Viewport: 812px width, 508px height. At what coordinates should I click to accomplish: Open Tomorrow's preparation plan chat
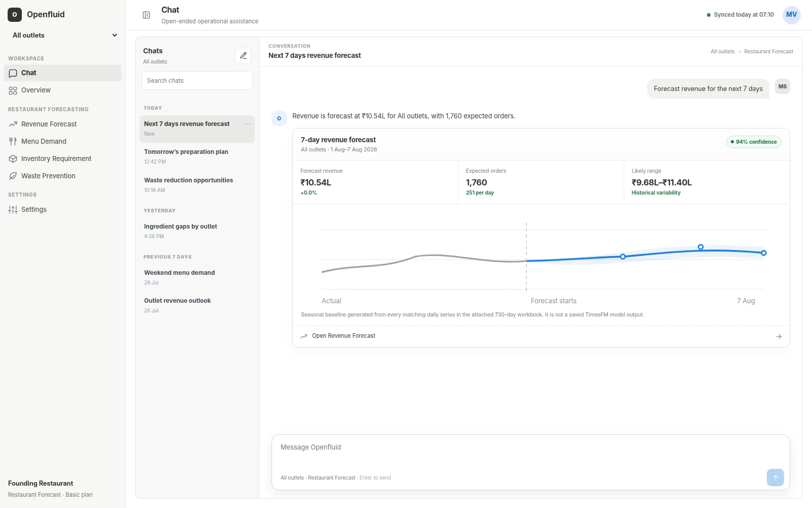[197, 156]
